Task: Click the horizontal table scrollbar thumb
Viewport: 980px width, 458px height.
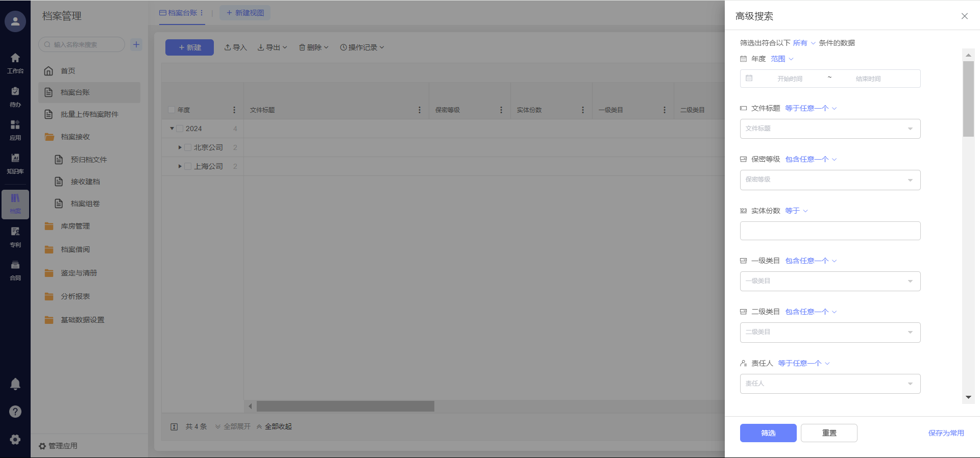Action: pyautogui.click(x=345, y=406)
